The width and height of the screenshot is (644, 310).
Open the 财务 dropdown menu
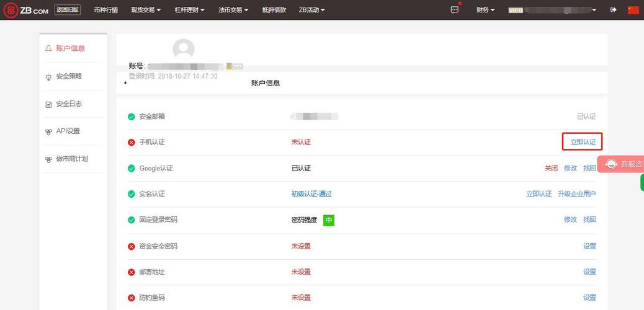(485, 10)
